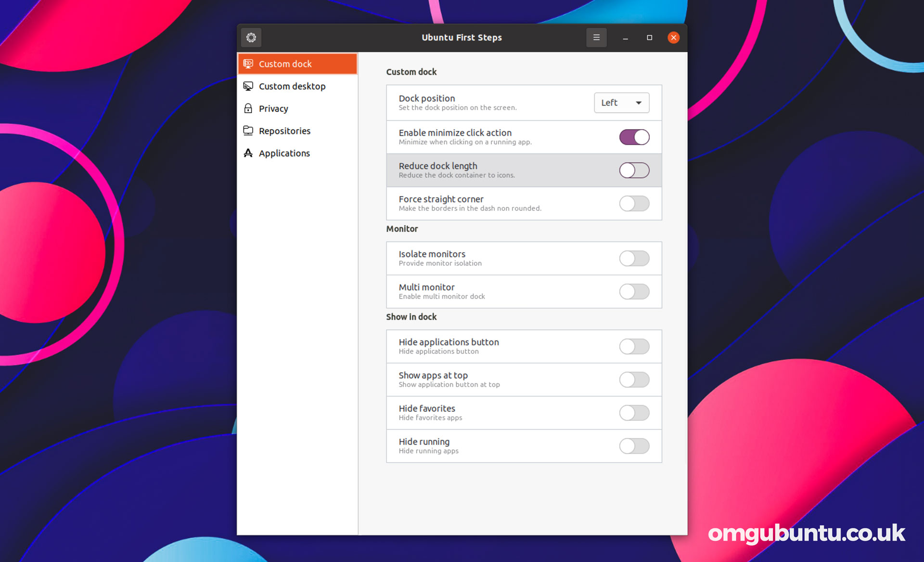Screen dimensions: 924x562
Task: Switch to the Custom desktop label
Action: 292,86
